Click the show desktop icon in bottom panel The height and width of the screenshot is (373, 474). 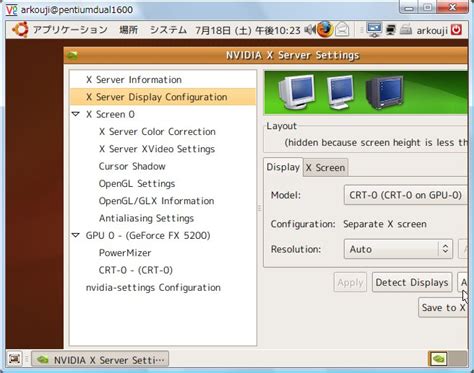[15, 359]
